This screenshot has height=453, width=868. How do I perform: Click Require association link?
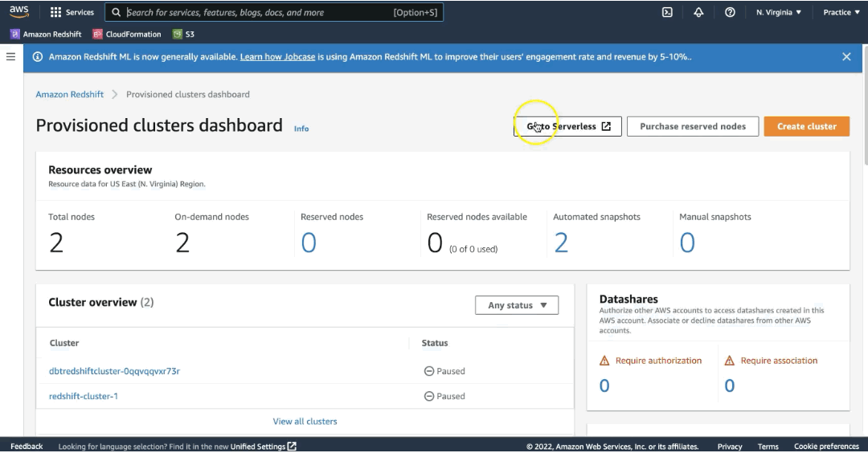point(779,361)
